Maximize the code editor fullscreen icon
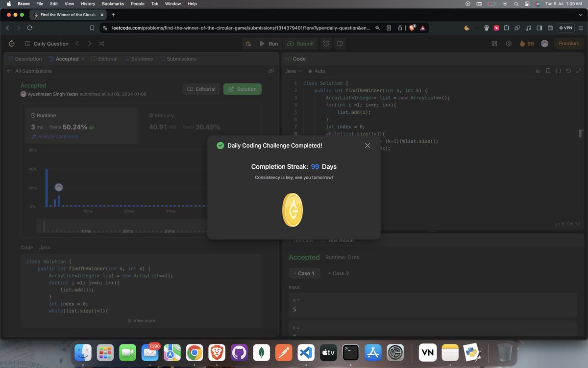This screenshot has width=588, height=368. [x=579, y=71]
